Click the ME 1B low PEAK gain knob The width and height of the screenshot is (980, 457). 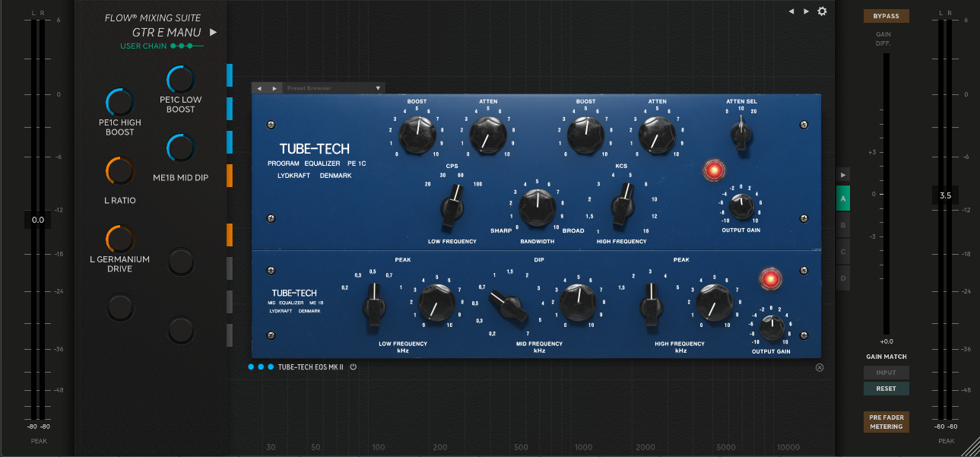pos(436,302)
